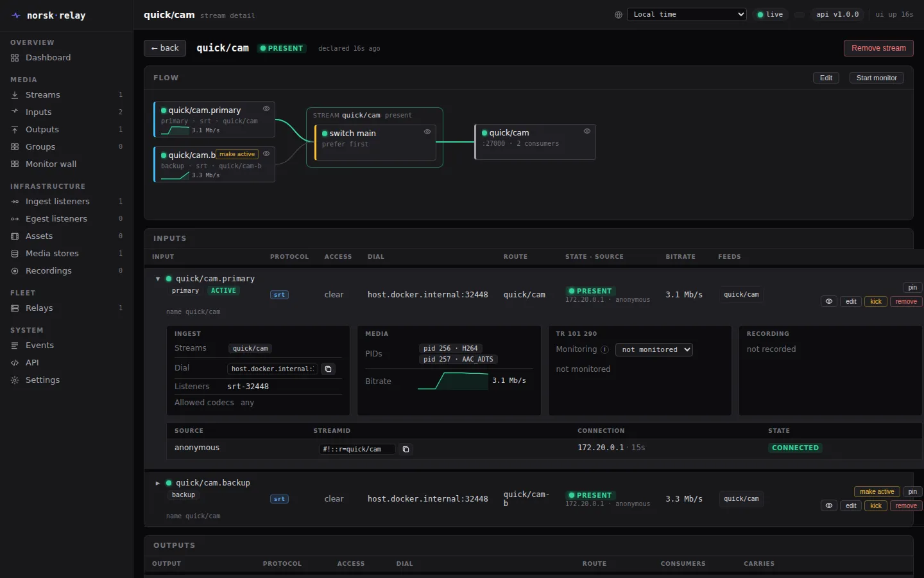Collapse the quick/cam.primary input row
The image size is (924, 578).
pyautogui.click(x=158, y=279)
